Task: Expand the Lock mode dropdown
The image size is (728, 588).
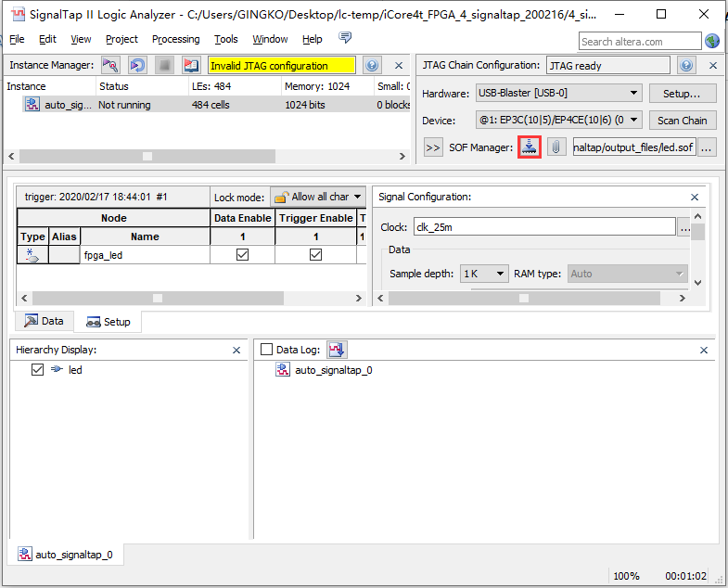Action: click(x=317, y=197)
